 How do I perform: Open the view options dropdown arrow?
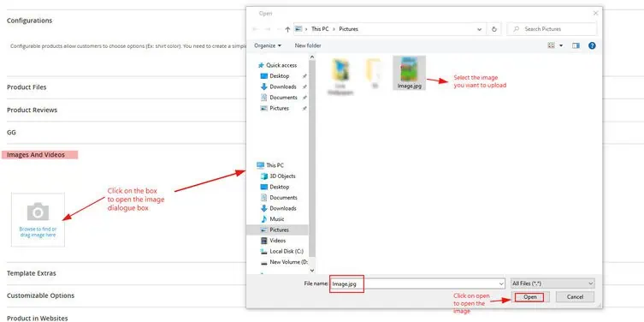coord(561,45)
